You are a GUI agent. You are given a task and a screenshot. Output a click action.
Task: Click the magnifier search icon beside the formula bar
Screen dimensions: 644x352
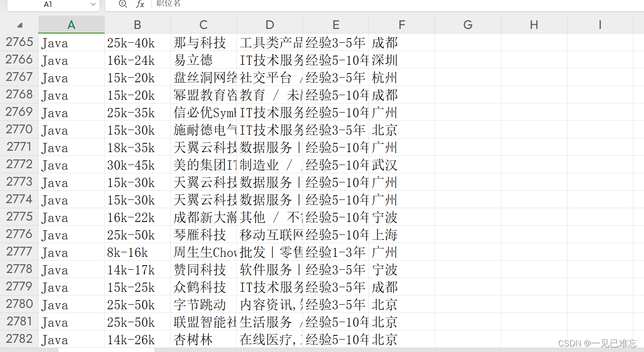click(x=122, y=5)
